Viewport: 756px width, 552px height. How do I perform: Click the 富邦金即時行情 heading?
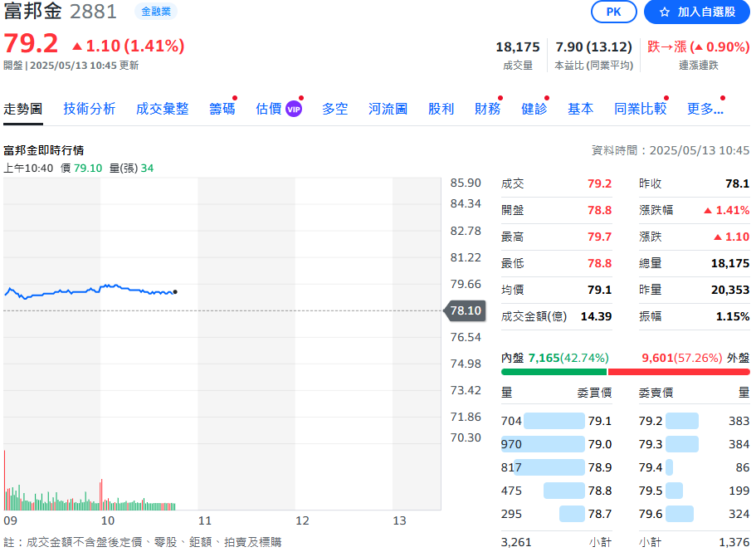[44, 150]
